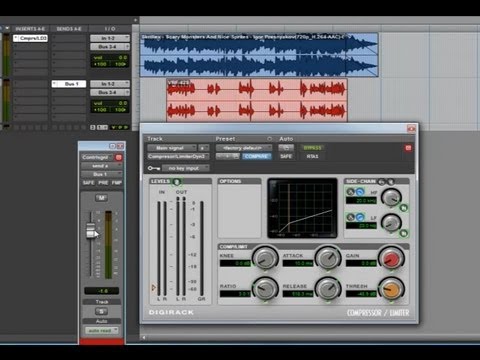Click the Preset settings circle icon

269,139
